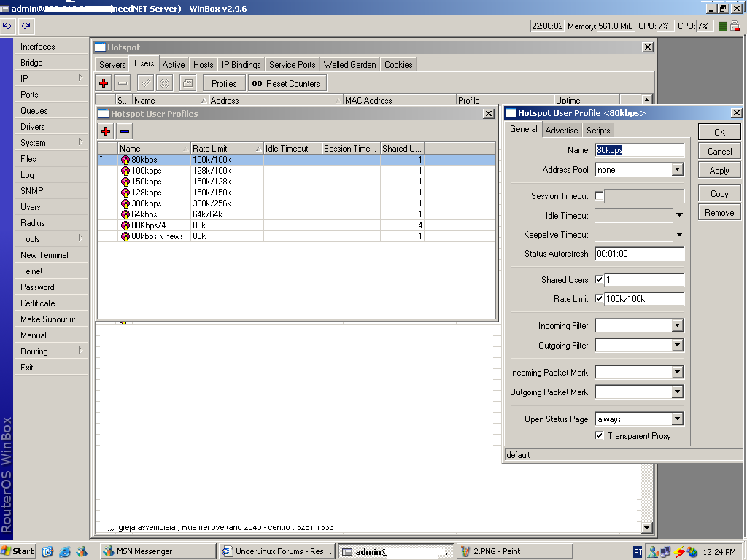Image resolution: width=747 pixels, height=560 pixels.
Task: Remove selected profile with blue minus icon
Action: tap(125, 131)
